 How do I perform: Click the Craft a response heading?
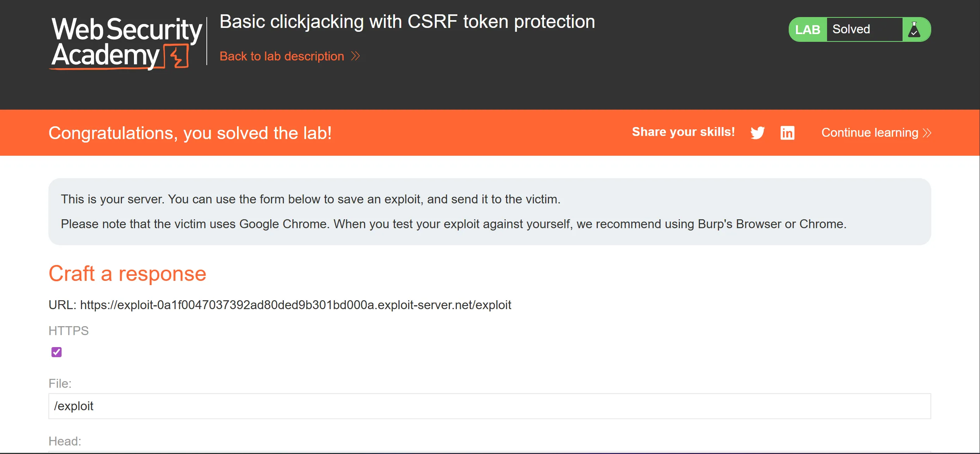point(127,273)
